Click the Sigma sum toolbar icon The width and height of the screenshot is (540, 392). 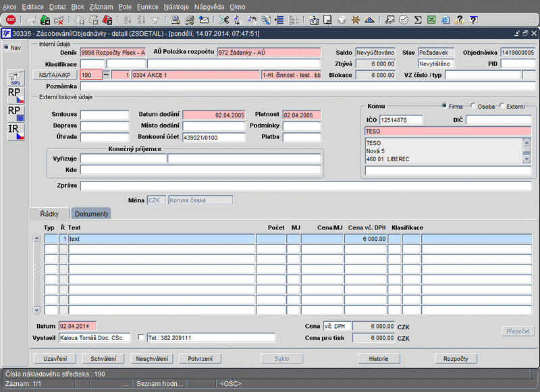click(x=418, y=20)
